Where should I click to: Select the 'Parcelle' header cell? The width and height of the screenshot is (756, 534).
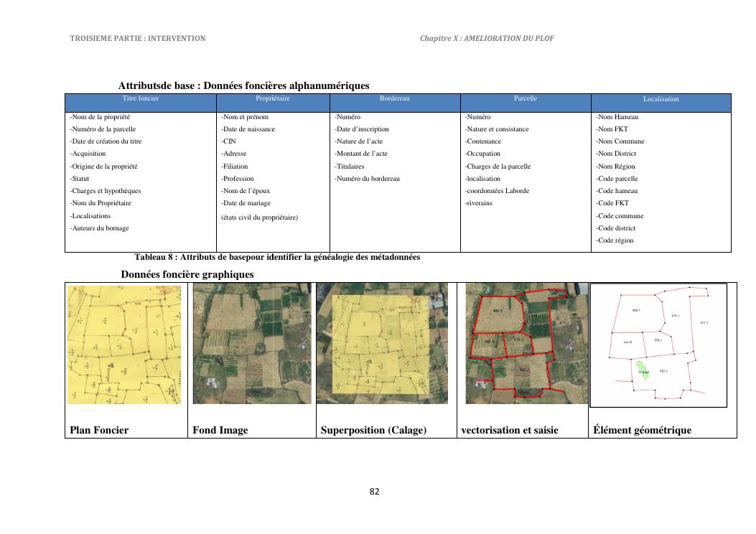point(525,98)
